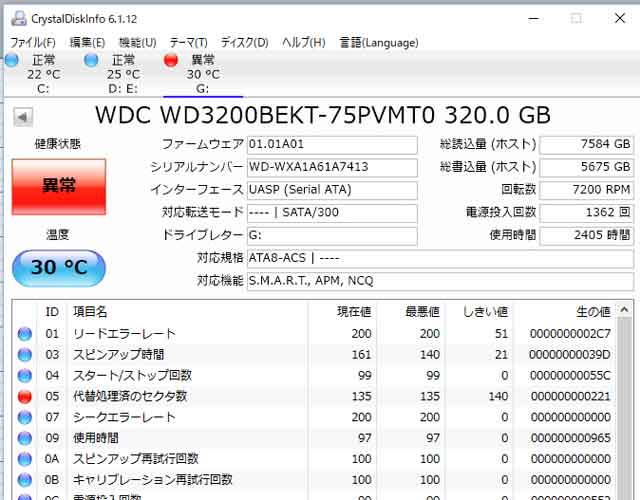Click the red 異常 health status button
Image resolution: width=640 pixels, height=500 pixels.
[x=59, y=187]
